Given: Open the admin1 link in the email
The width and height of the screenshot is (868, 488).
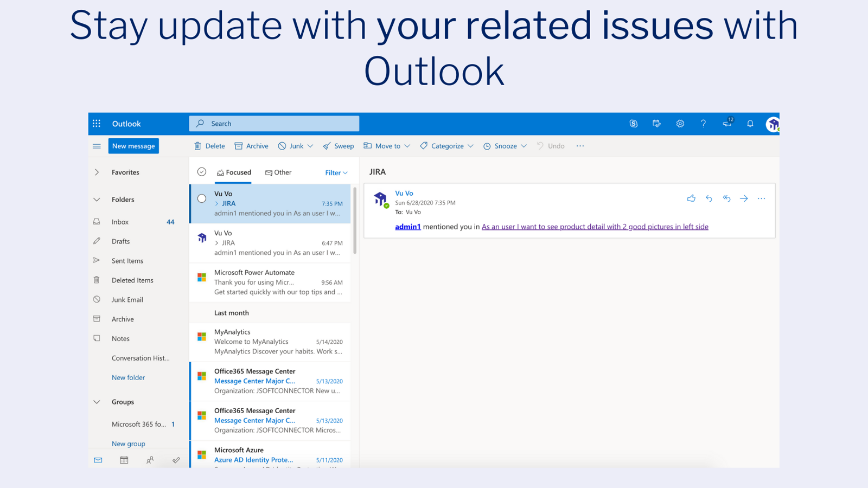Looking at the screenshot, I should 408,227.
